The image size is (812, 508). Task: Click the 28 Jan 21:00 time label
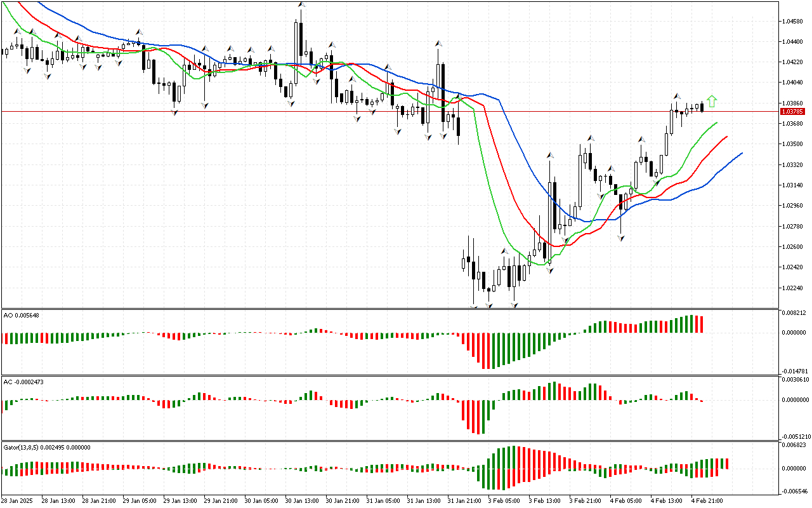98,501
